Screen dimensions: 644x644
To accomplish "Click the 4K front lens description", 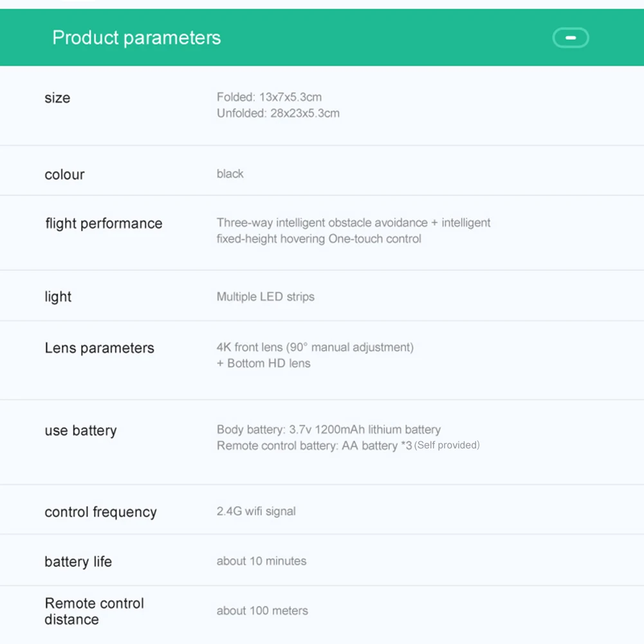I will click(x=315, y=347).
